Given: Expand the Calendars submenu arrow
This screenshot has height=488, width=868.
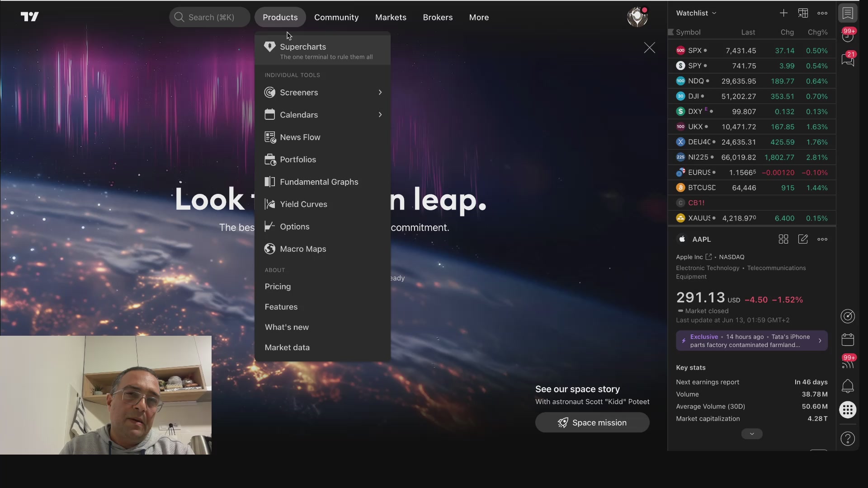Looking at the screenshot, I should click(380, 115).
